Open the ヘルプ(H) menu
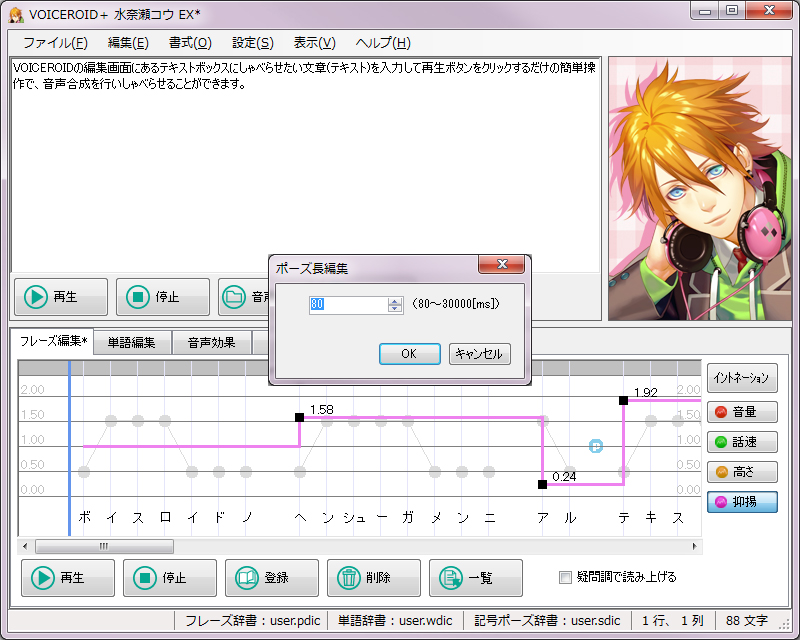Viewport: 800px width, 640px height. pyautogui.click(x=383, y=43)
